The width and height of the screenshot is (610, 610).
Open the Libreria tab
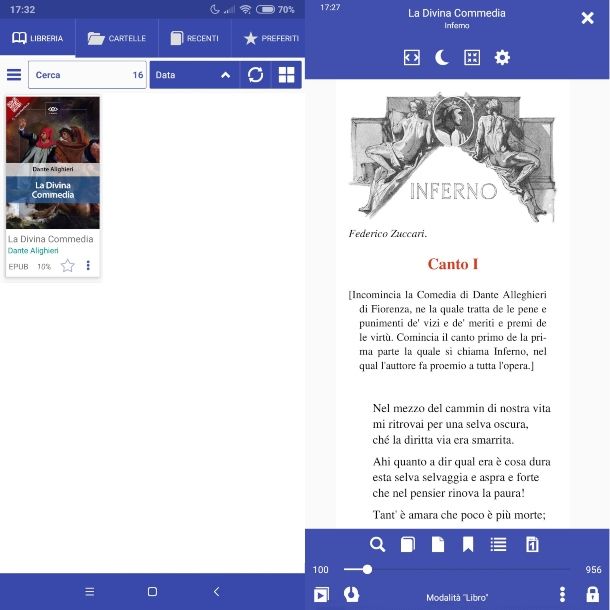pos(37,38)
